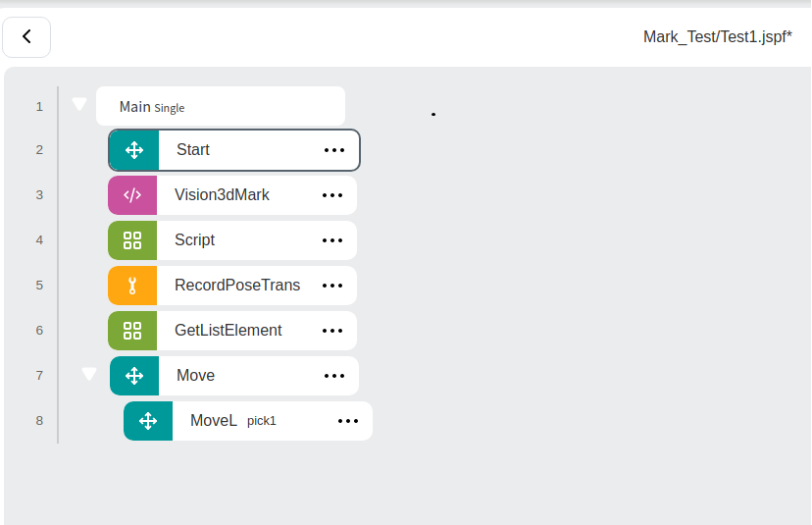Open the three-dot menu for MoveL pick1
The height and width of the screenshot is (525, 812).
348,421
